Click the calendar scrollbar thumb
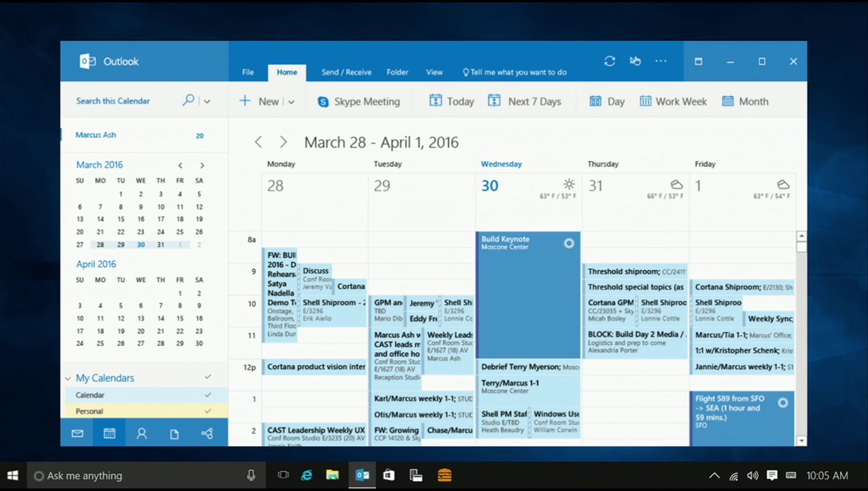The height and width of the screenshot is (491, 868). point(801,247)
